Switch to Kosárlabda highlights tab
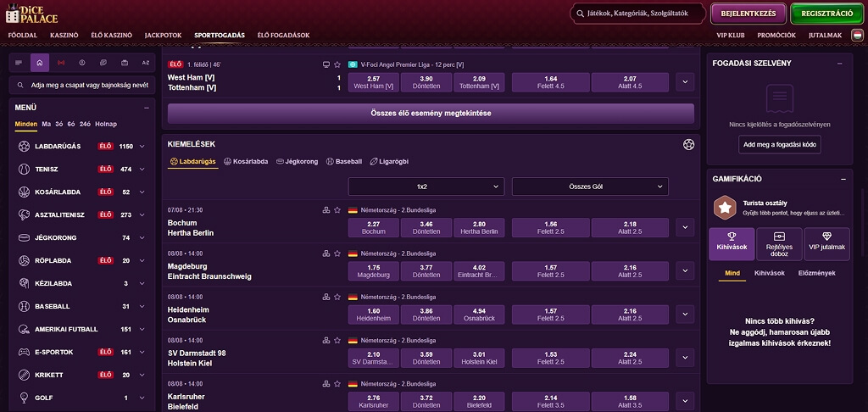The height and width of the screenshot is (412, 868). pos(247,162)
